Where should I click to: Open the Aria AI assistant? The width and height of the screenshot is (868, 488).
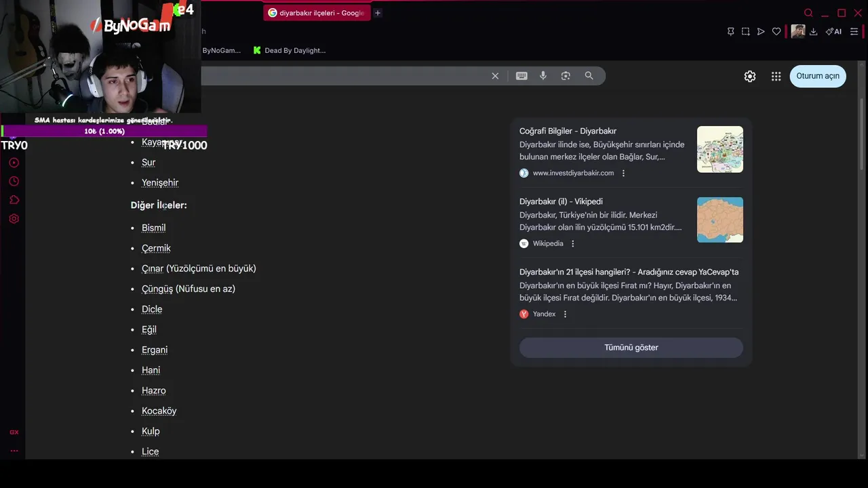(833, 31)
